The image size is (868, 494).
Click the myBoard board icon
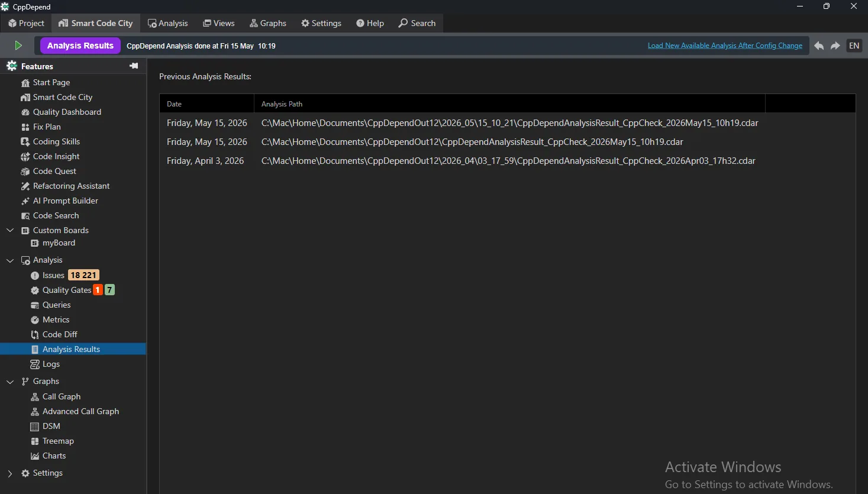point(34,243)
